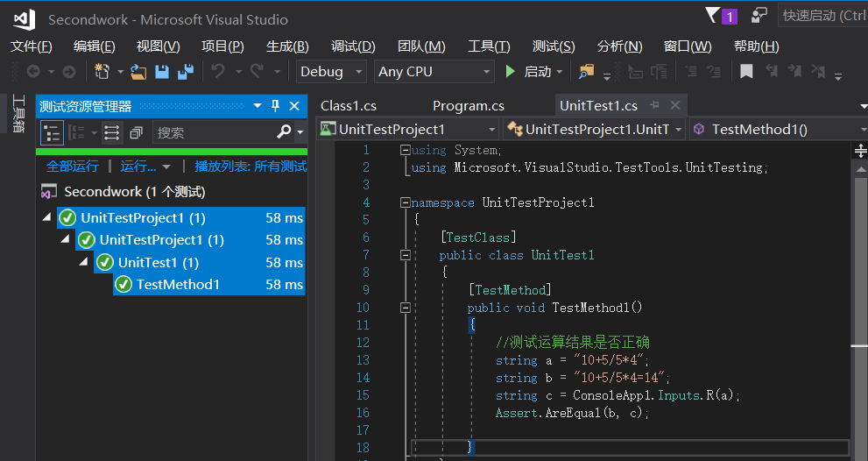The width and height of the screenshot is (868, 461).
Task: Collapse the UnitTest1 (1) tree node
Action: [84, 261]
